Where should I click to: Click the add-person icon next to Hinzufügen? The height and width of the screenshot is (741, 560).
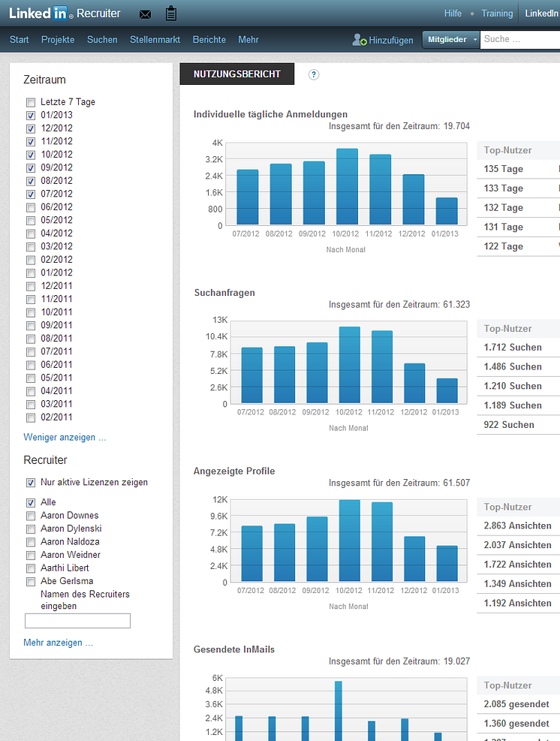click(359, 40)
